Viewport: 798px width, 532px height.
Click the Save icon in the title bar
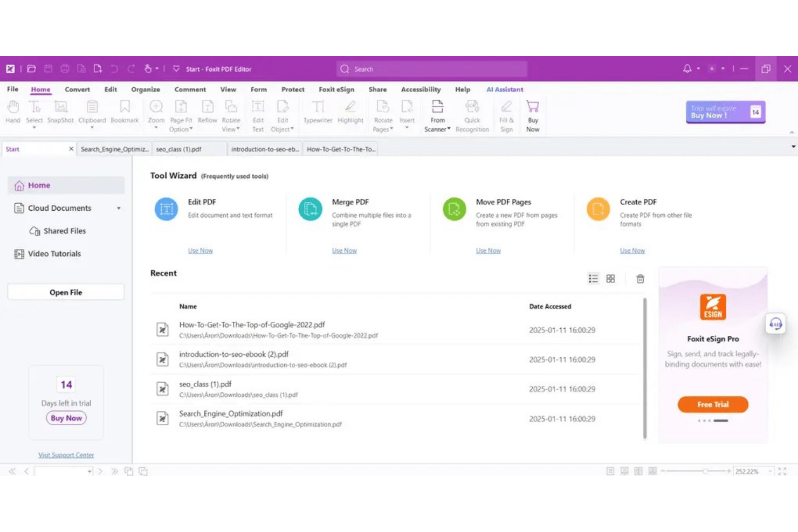click(48, 69)
